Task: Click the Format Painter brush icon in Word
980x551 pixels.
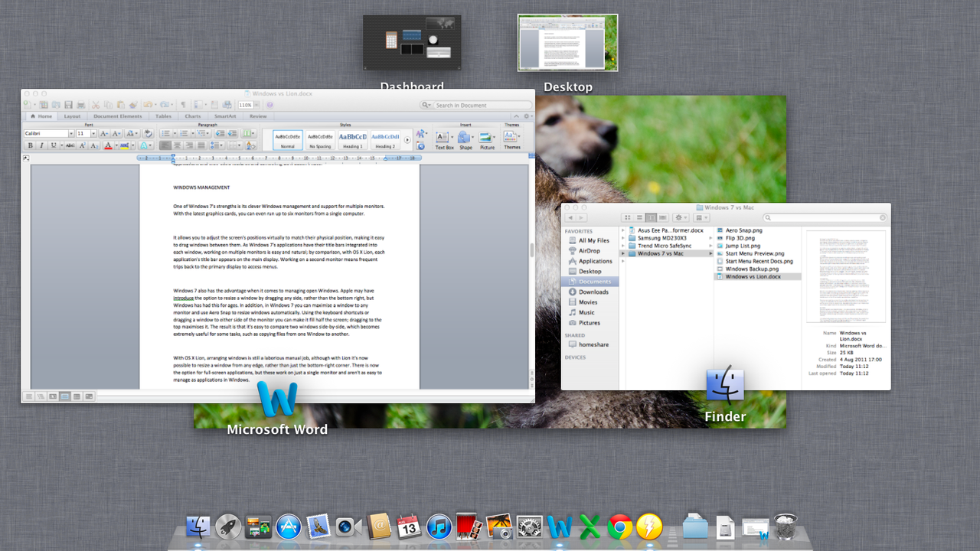Action: 133,105
